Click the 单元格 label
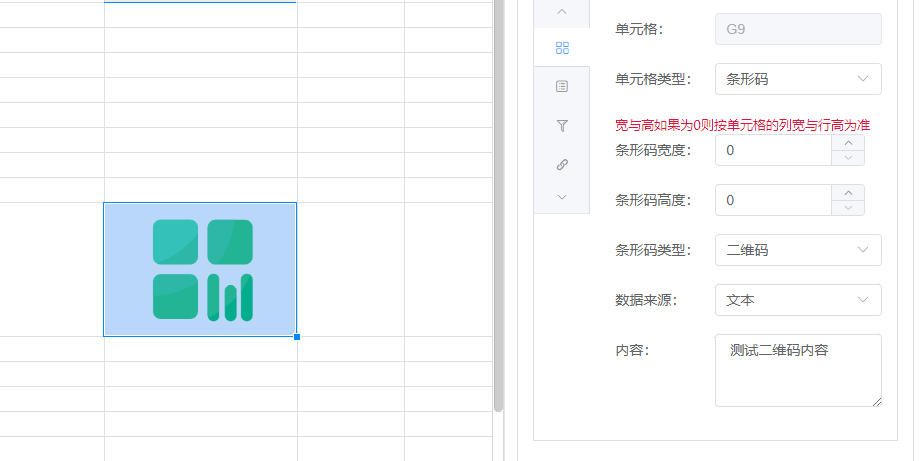Image resolution: width=922 pixels, height=461 pixels. (639, 29)
